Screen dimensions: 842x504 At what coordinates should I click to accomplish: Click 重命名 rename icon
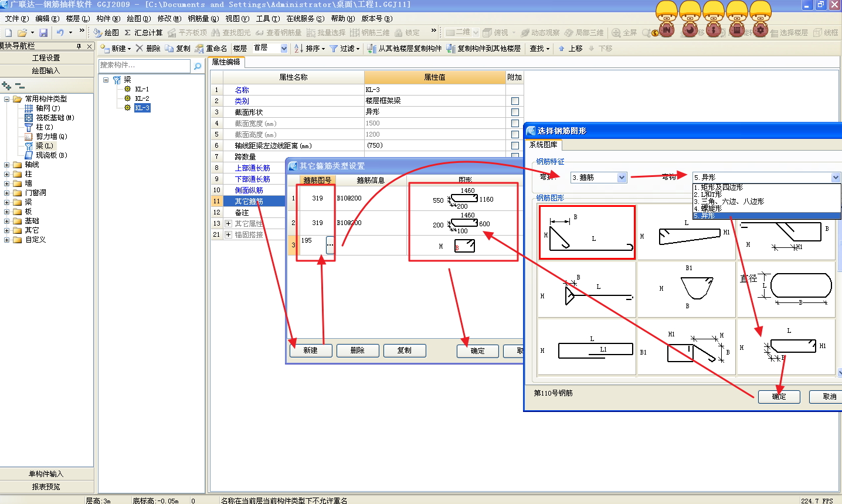pyautogui.click(x=211, y=49)
